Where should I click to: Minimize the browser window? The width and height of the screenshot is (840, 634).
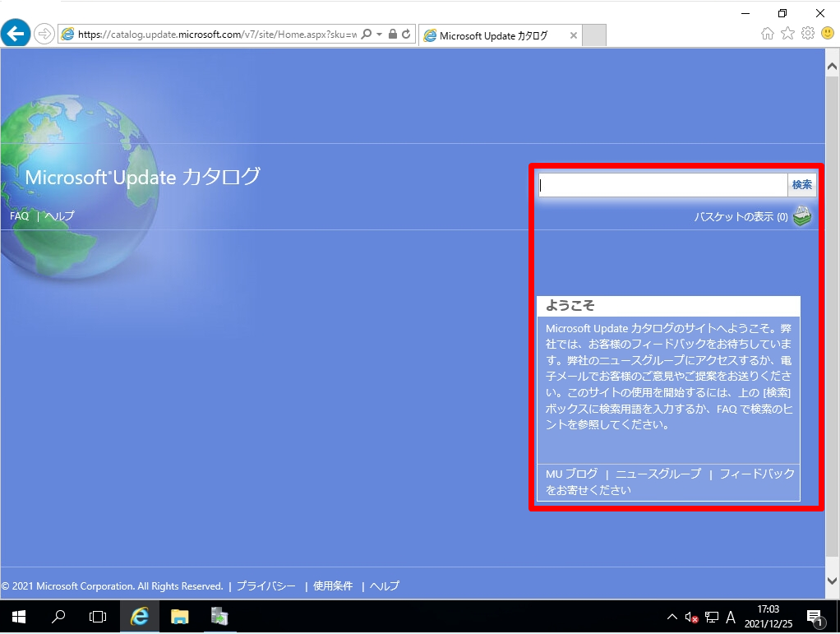pyautogui.click(x=745, y=13)
